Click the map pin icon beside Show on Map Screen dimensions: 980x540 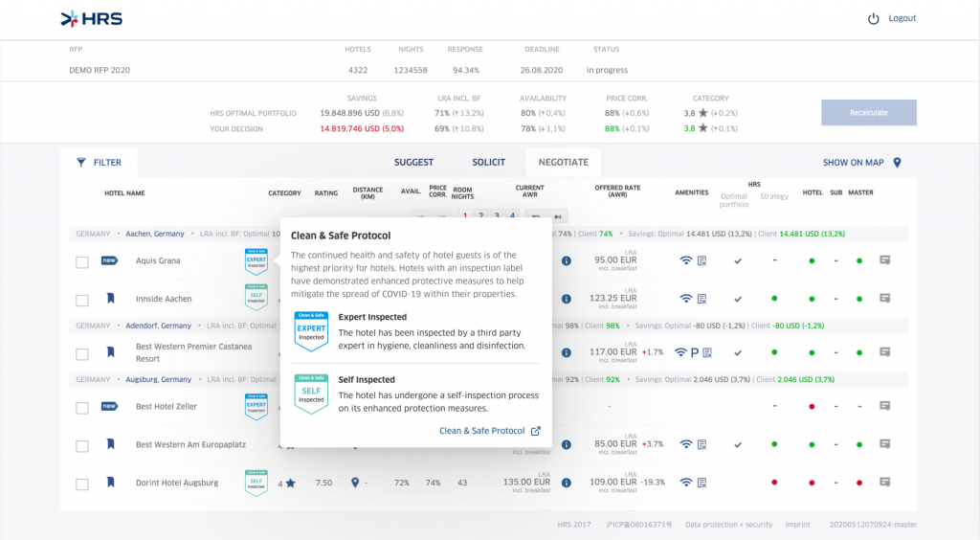tap(897, 163)
